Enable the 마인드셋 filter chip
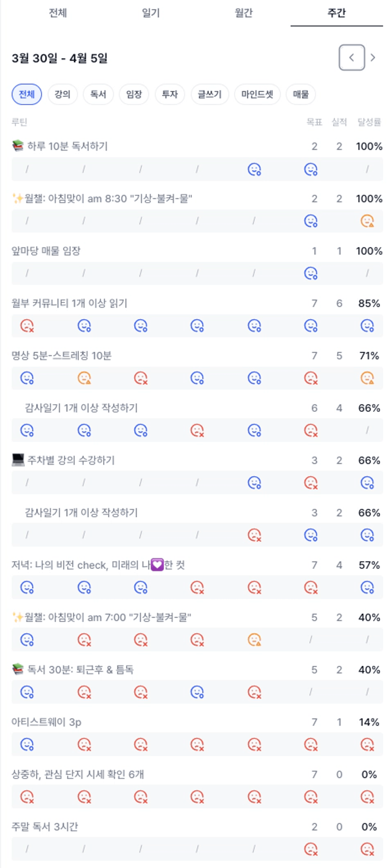The image size is (391, 868). 257,94
